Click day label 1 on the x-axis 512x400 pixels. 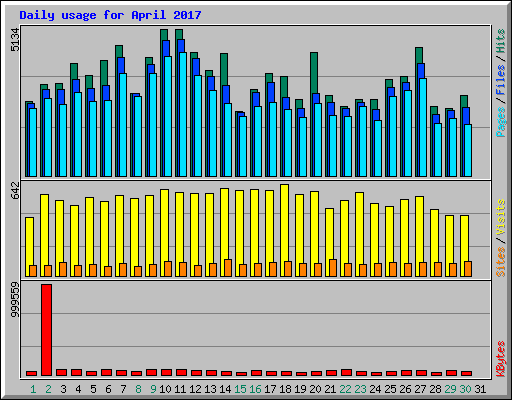pos(33,389)
